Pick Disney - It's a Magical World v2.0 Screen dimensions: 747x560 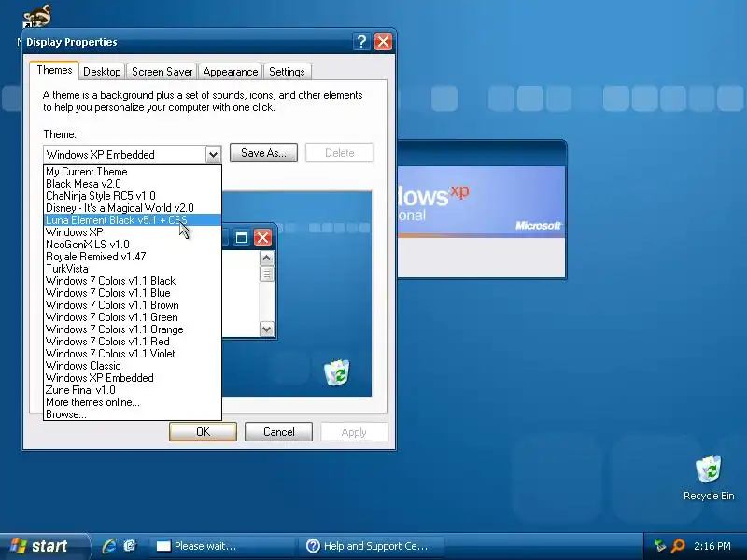133,208
